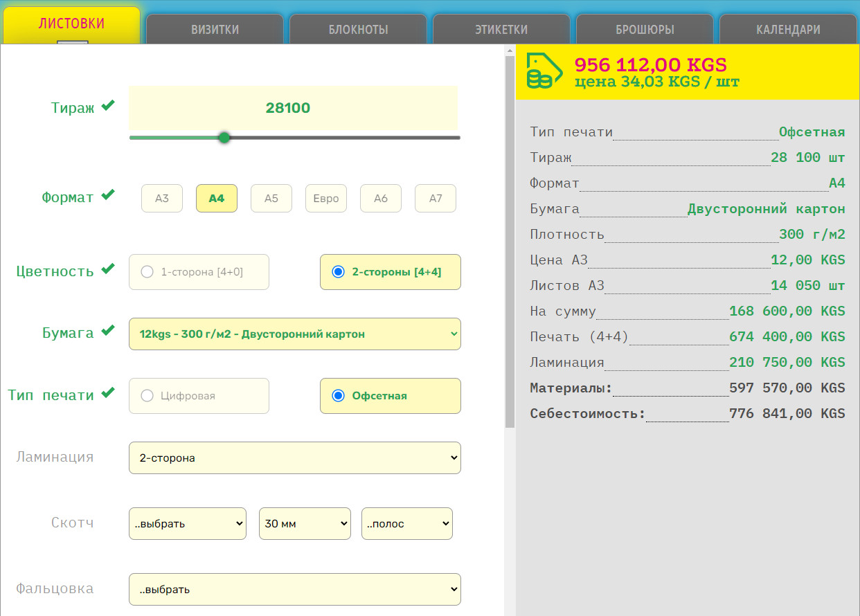Click the Цена A3 value 12,00 KGS

808,260
